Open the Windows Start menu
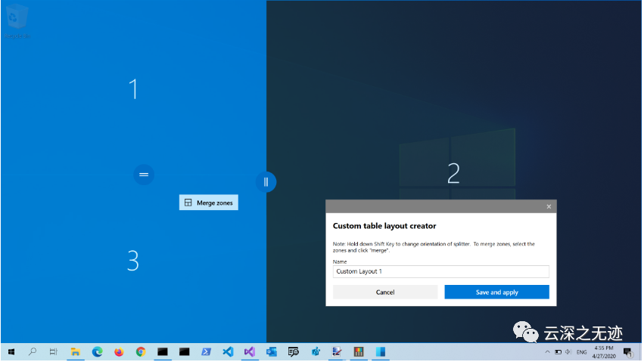Screen dimensions: 644x362 (x=11, y=352)
